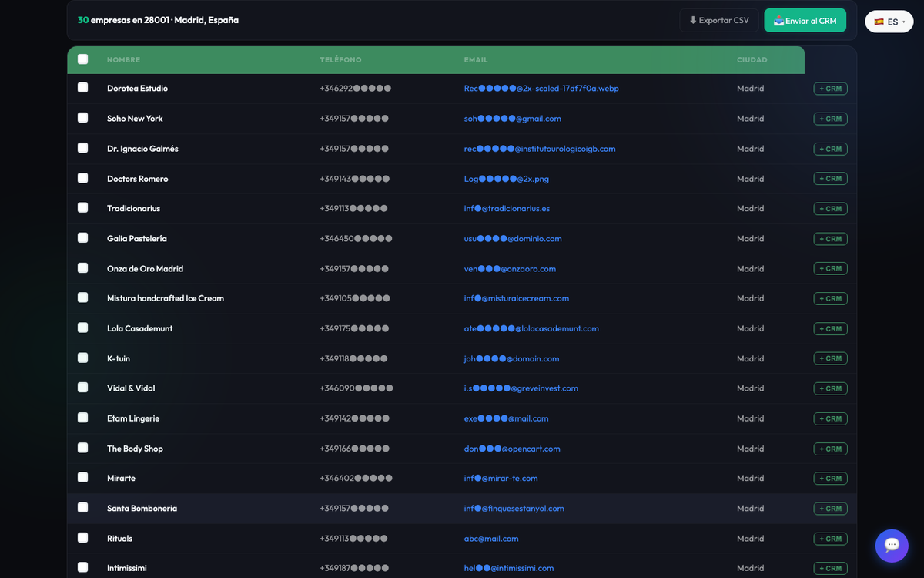The image size is (924, 578).
Task: Click the Exportar CSV button
Action: click(719, 21)
